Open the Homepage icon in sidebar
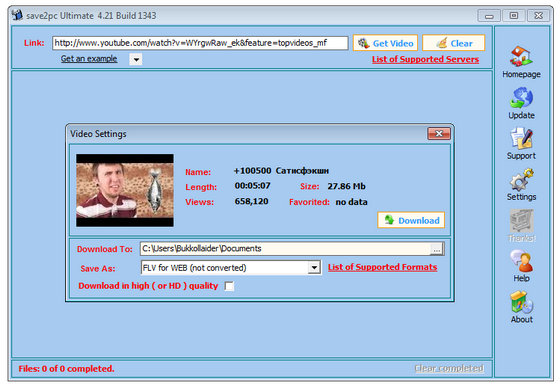Viewport: 560px width, 389px height. click(x=521, y=56)
